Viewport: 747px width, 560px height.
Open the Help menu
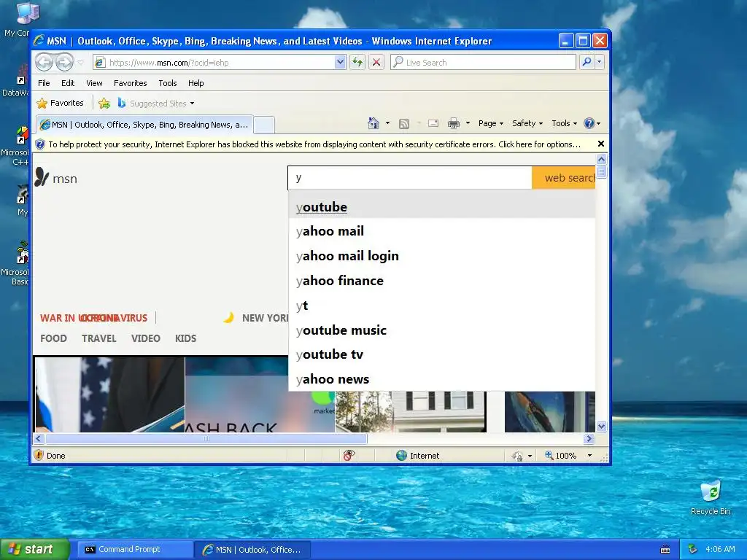pyautogui.click(x=196, y=83)
